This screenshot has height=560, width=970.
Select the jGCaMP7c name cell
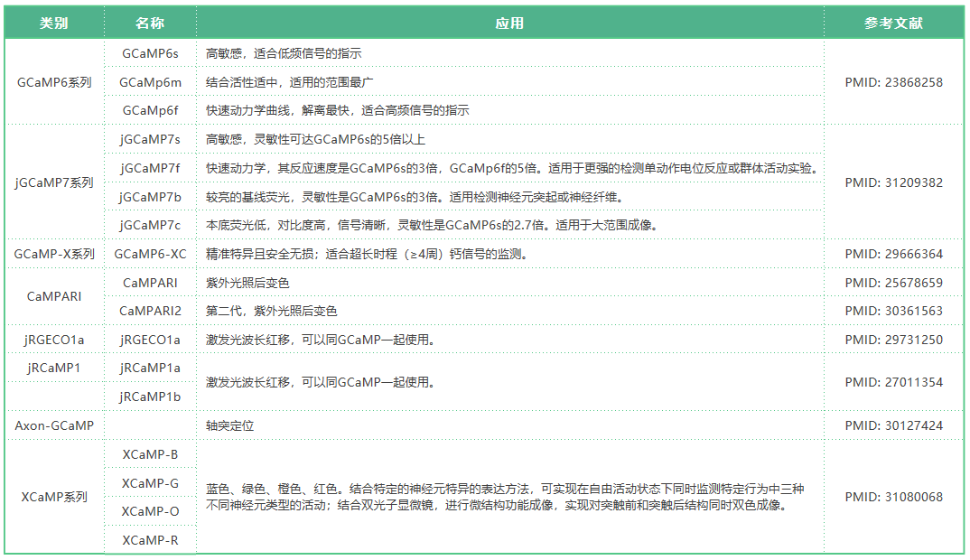(150, 225)
